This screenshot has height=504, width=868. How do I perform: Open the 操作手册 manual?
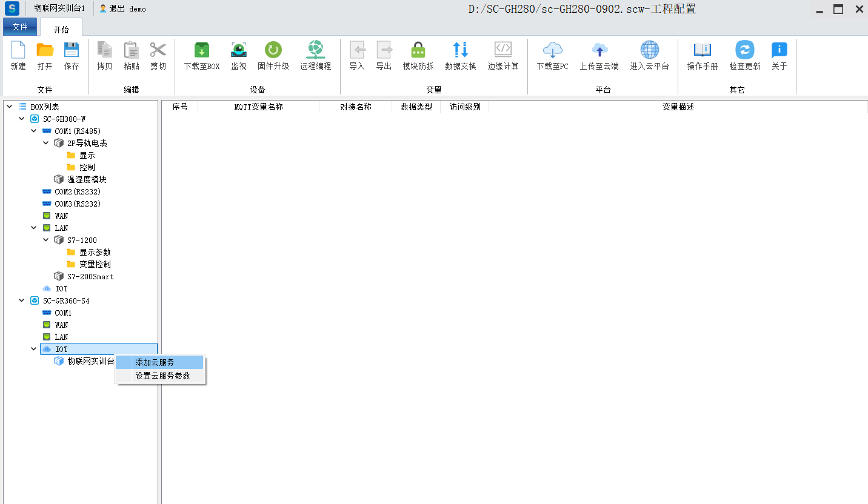click(x=702, y=50)
